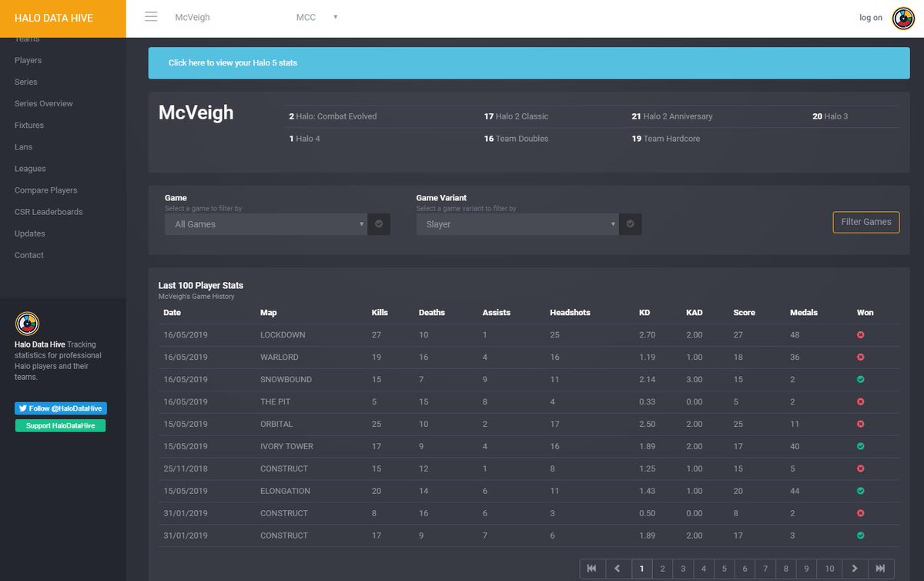Open the hamburger menu icon
924x581 pixels.
151,17
